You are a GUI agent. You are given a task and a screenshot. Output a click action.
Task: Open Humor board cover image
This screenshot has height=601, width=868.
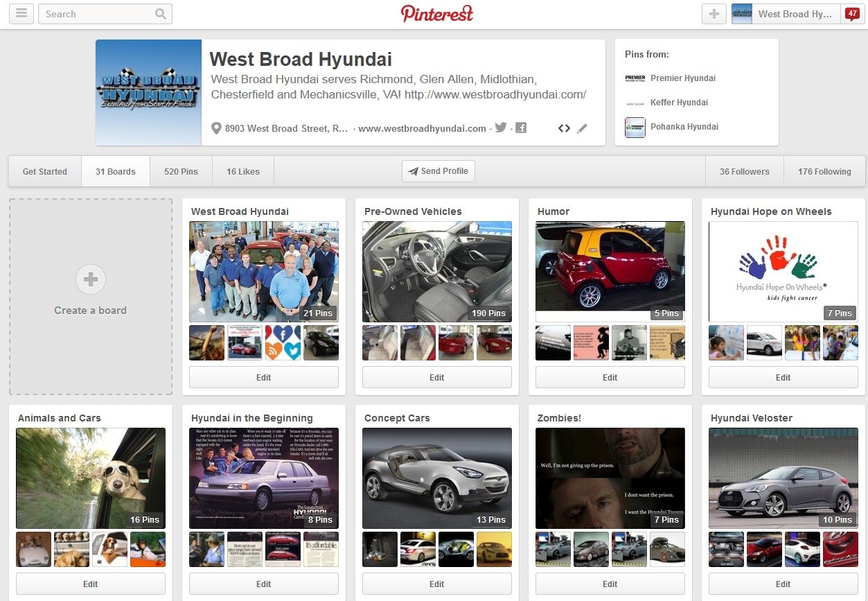[x=610, y=272]
